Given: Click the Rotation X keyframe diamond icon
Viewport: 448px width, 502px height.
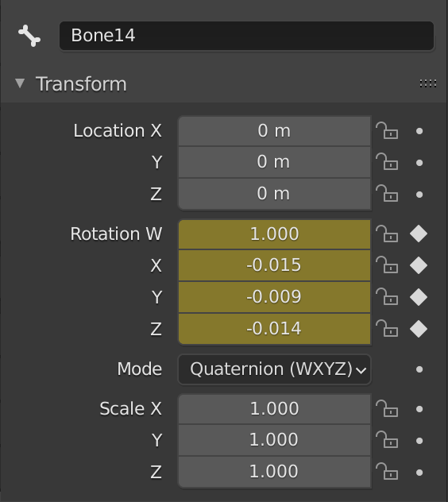Looking at the screenshot, I should pyautogui.click(x=419, y=265).
